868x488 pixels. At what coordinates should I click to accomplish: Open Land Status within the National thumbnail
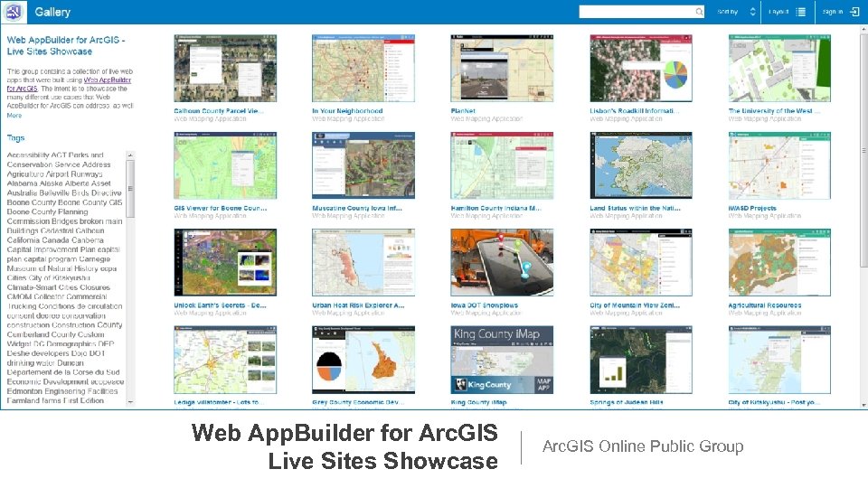pos(641,165)
